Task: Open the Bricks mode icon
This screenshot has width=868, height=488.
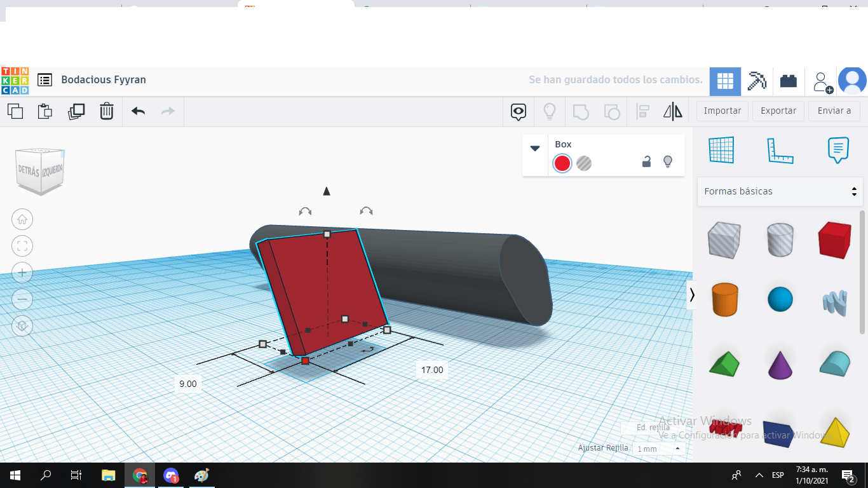Action: [x=789, y=81]
